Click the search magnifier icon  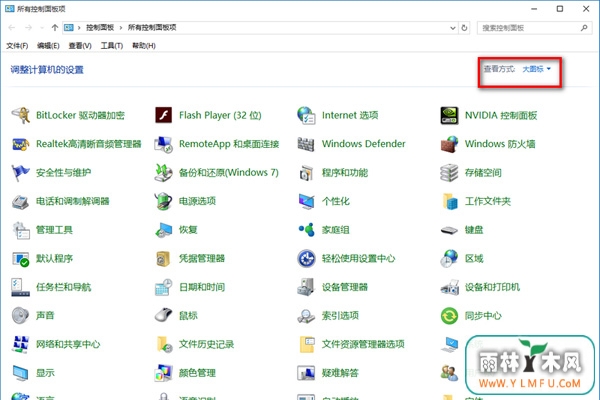click(584, 28)
